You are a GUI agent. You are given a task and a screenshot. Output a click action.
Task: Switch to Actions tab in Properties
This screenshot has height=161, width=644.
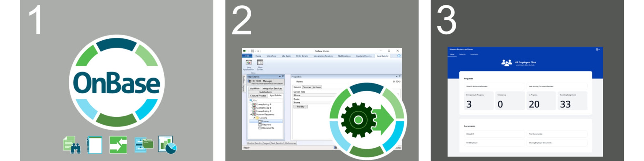(317, 87)
